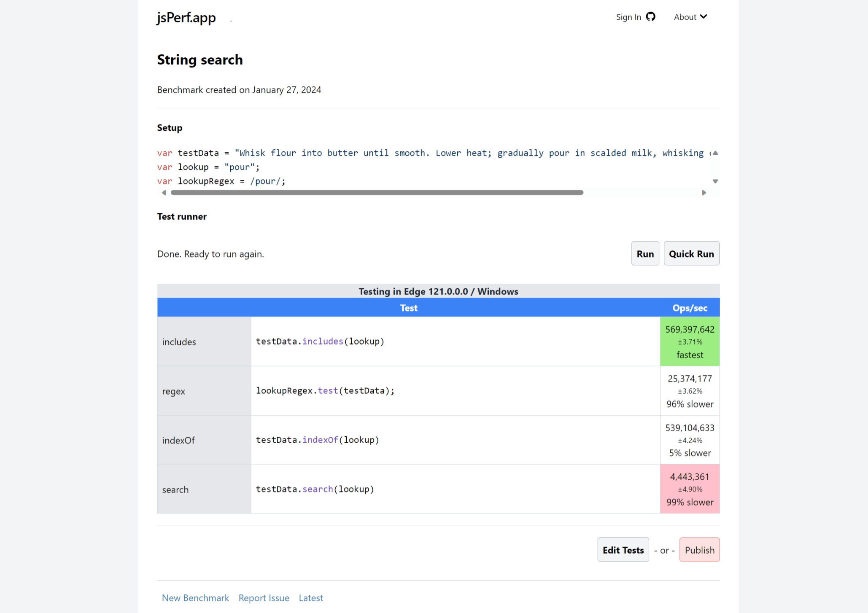The height and width of the screenshot is (613, 868).
Task: Click the testData.includes(lookup) code cell
Action: click(456, 341)
